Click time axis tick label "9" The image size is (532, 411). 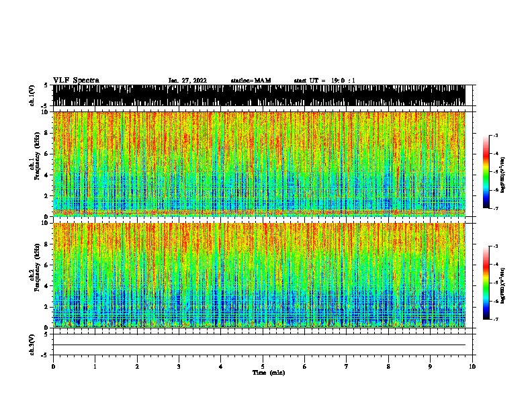[x=431, y=367]
